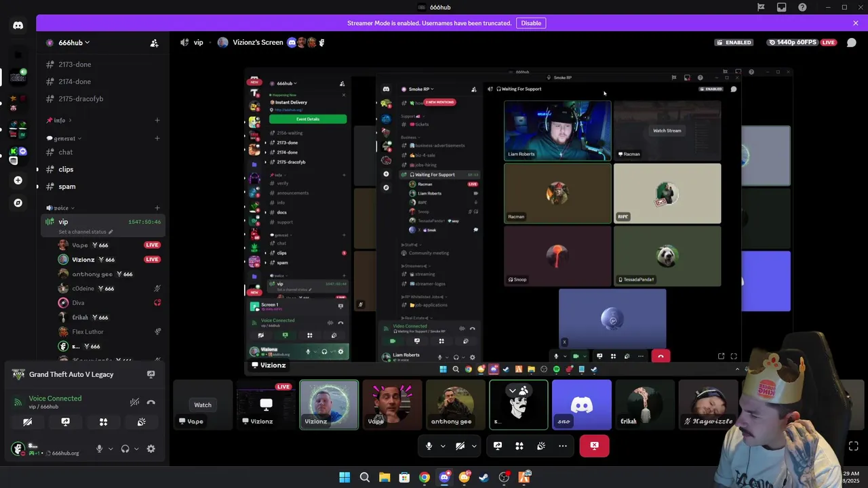Image resolution: width=868 pixels, height=488 pixels.
Task: Open soundboard in left voice panel
Action: click(x=141, y=422)
